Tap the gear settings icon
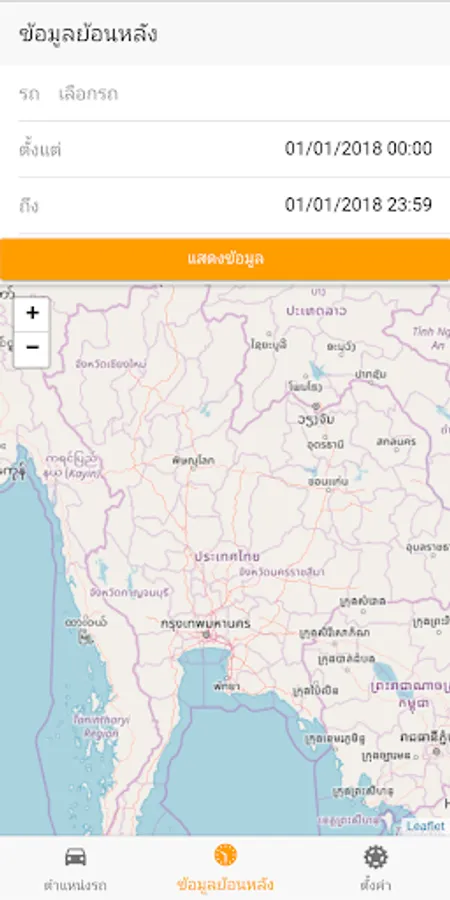 coord(376,857)
